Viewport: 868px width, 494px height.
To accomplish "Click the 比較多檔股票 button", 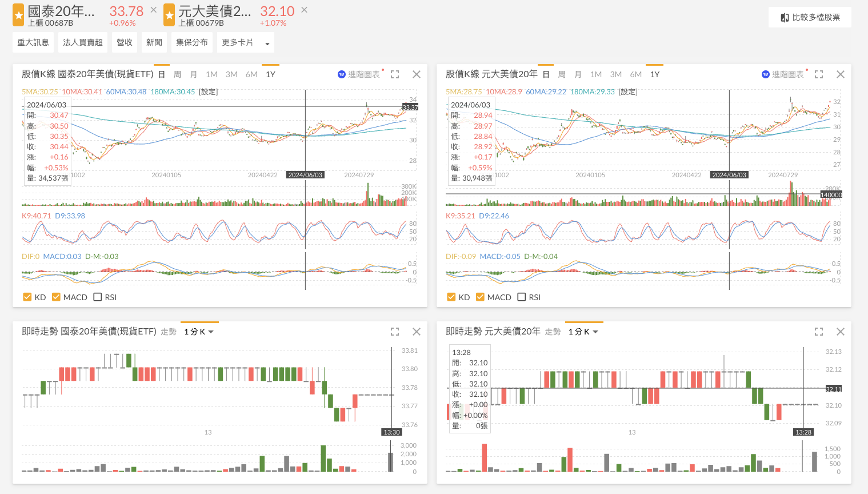I will point(810,18).
